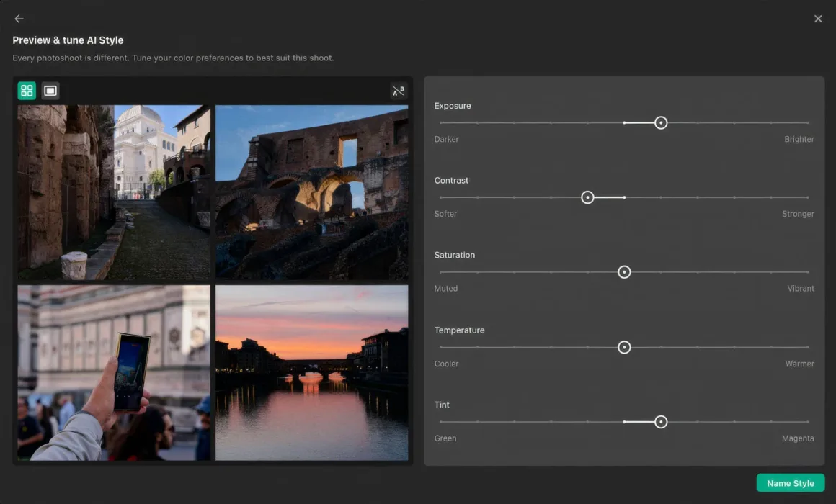Click the Name Style button
This screenshot has width=836, height=504.
coord(790,483)
